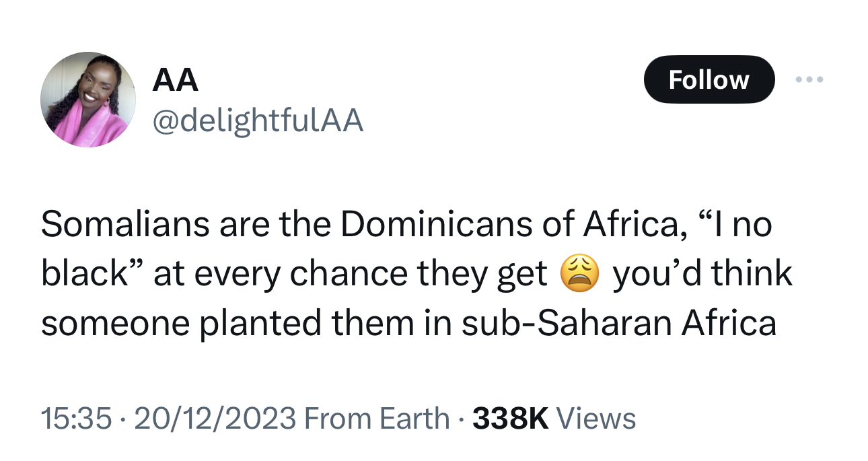Follow the delightfulAA account
Viewport: 868px width, 461px height.
[709, 79]
